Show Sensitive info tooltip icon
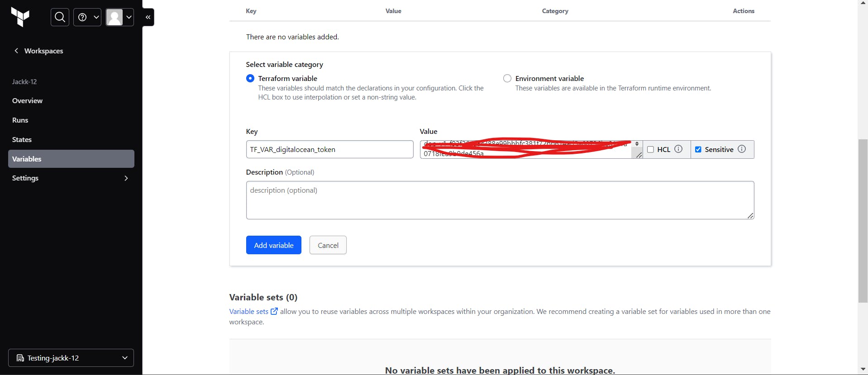Screen dimensions: 868x375 [742, 149]
